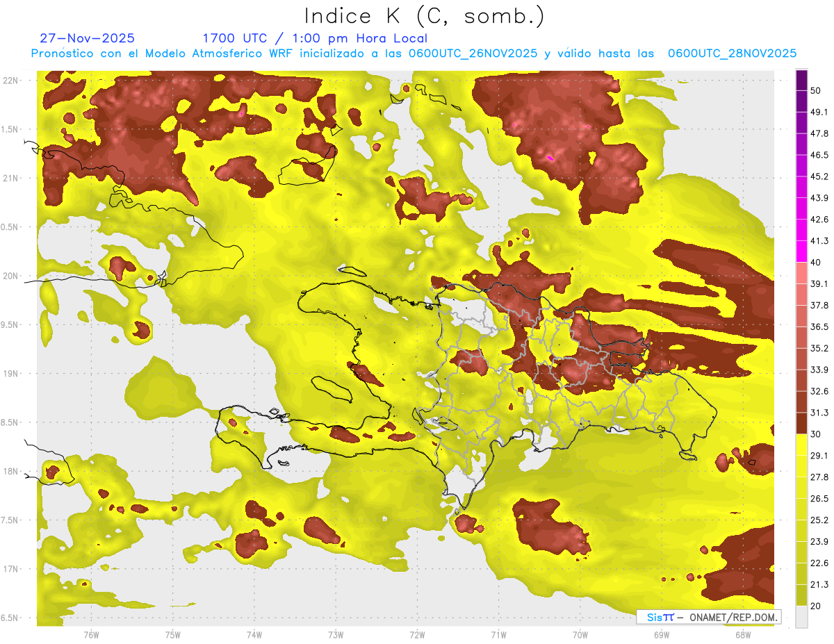Click the color bar value "40"
834x644 pixels.
click(815, 263)
